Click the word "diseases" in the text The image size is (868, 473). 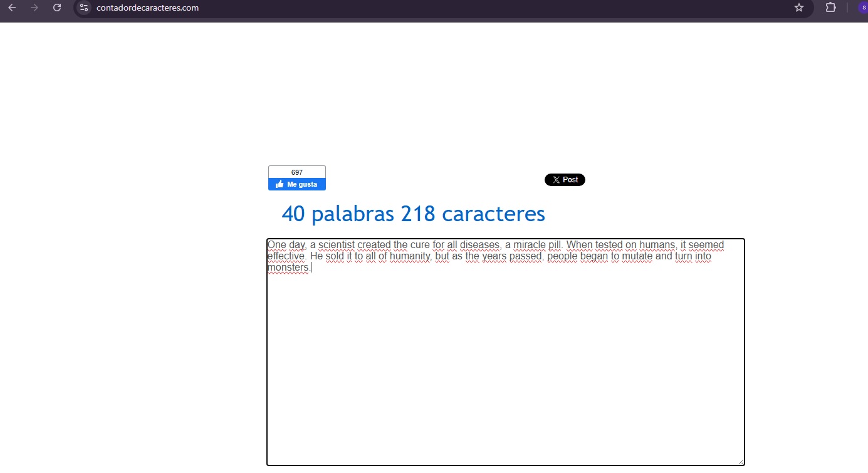[480, 245]
